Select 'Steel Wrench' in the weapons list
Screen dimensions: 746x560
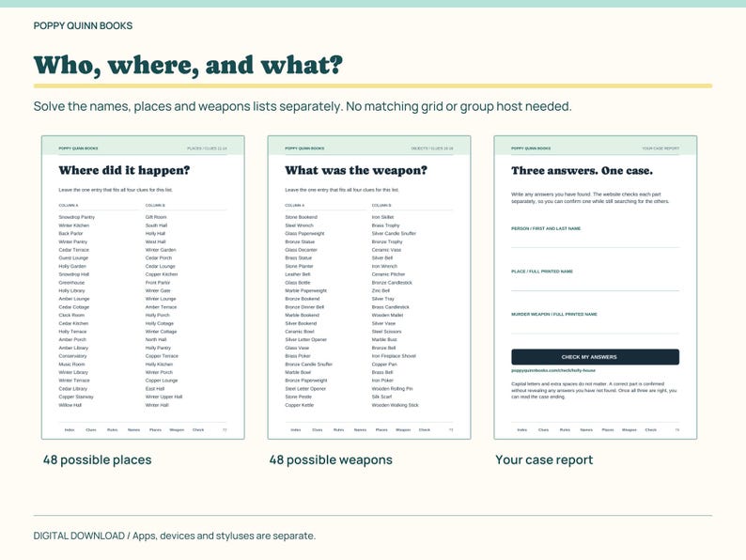point(300,226)
